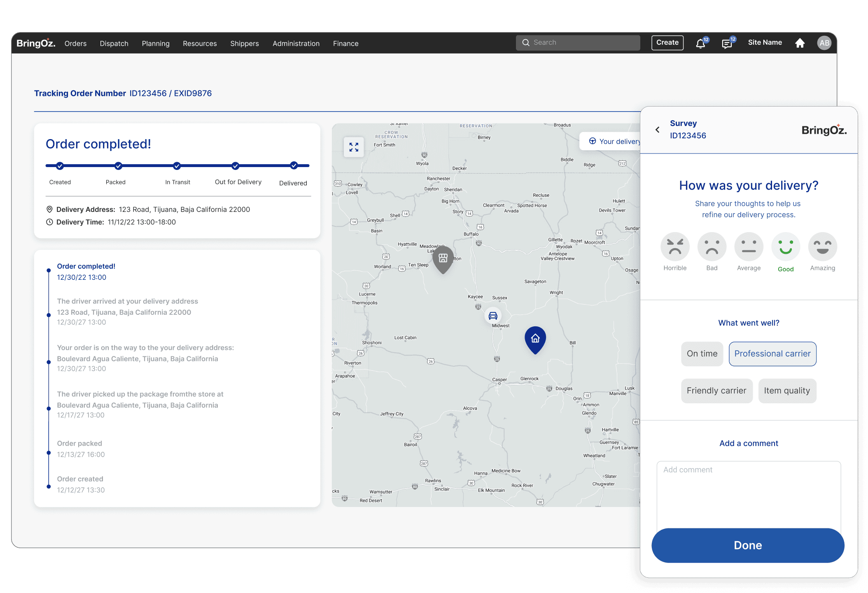Image resolution: width=868 pixels, height=593 pixels.
Task: Select the Order created timeline entry
Action: click(81, 484)
